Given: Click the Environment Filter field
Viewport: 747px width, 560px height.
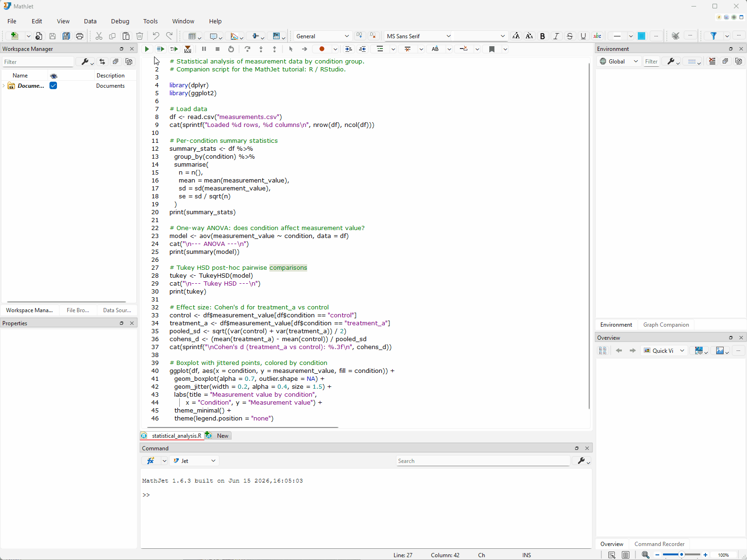Looking at the screenshot, I should [651, 61].
